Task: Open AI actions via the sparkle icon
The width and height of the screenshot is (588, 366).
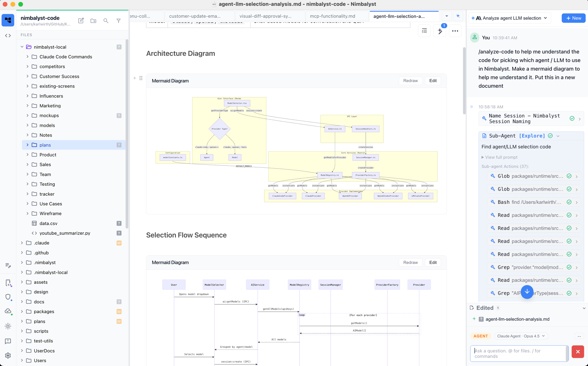Action: (440, 31)
